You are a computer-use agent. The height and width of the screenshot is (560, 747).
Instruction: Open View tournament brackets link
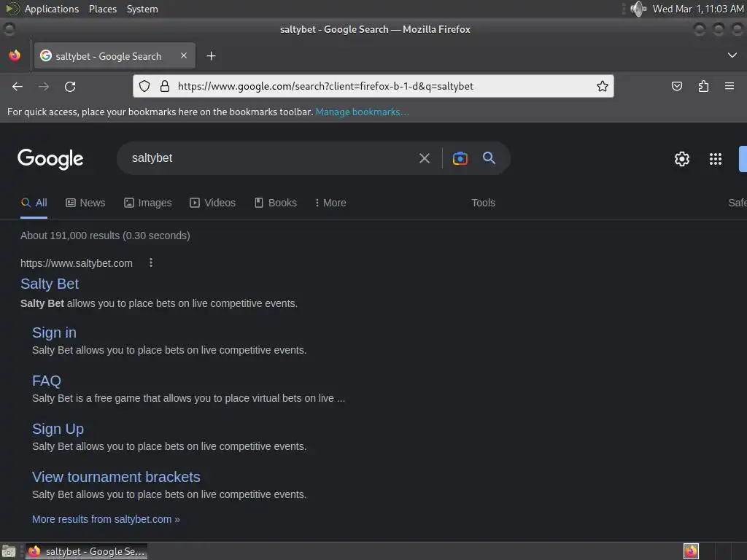(x=116, y=477)
